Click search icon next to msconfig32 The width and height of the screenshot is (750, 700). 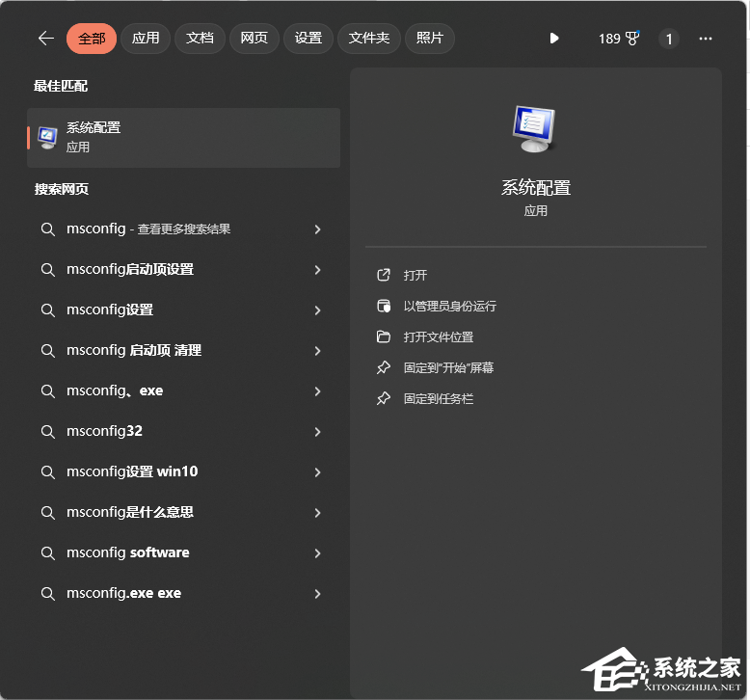point(48,432)
